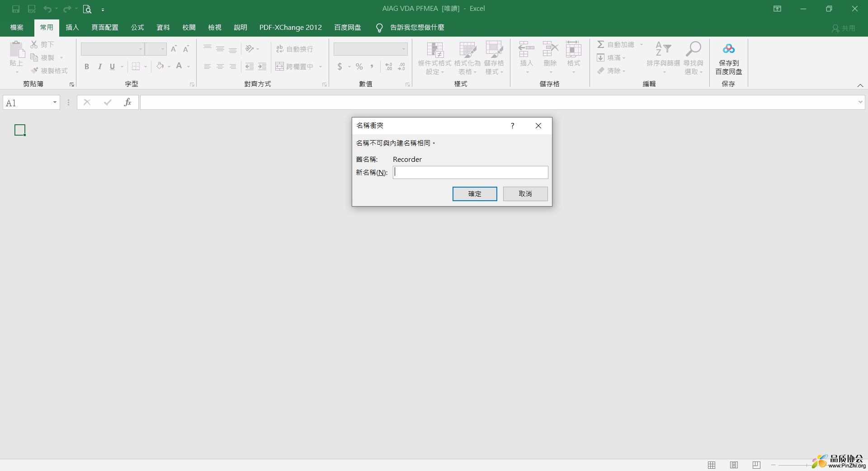
Task: Click the Share (共用) button
Action: pyautogui.click(x=844, y=28)
